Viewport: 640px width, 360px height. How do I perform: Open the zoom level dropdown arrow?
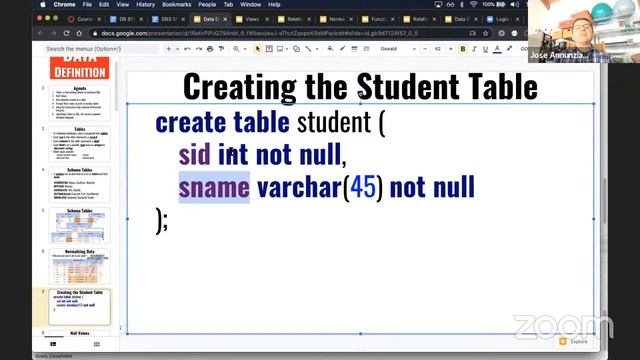(x=245, y=49)
